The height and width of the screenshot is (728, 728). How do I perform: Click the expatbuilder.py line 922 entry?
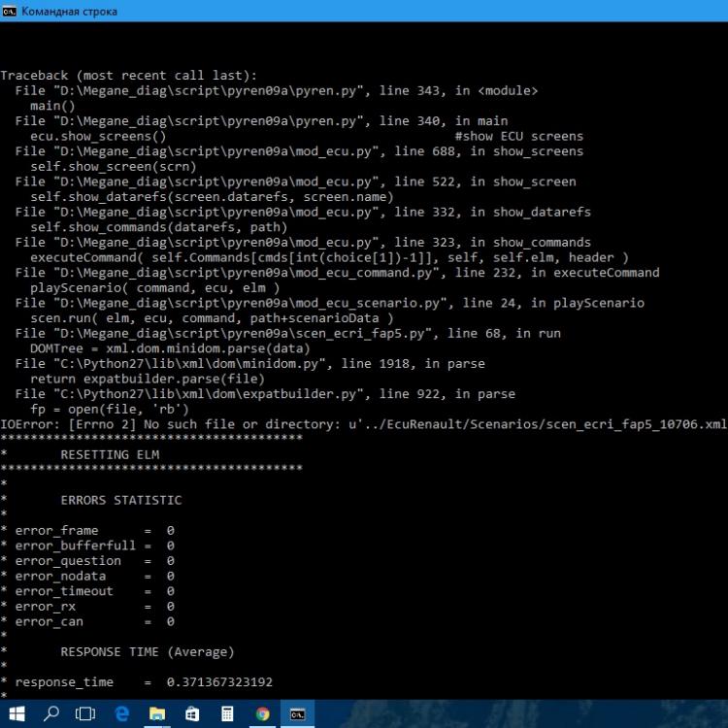coord(265,394)
